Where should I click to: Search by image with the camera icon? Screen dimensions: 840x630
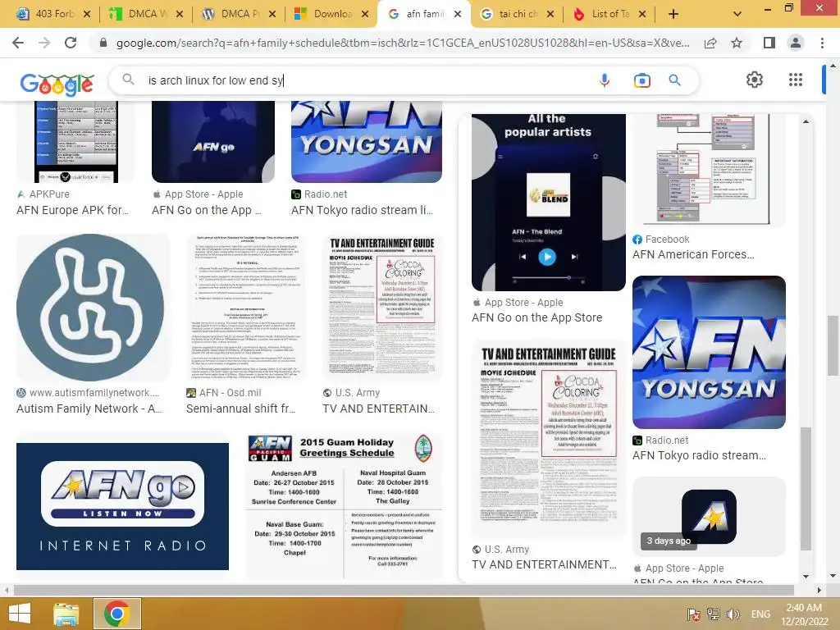click(641, 80)
